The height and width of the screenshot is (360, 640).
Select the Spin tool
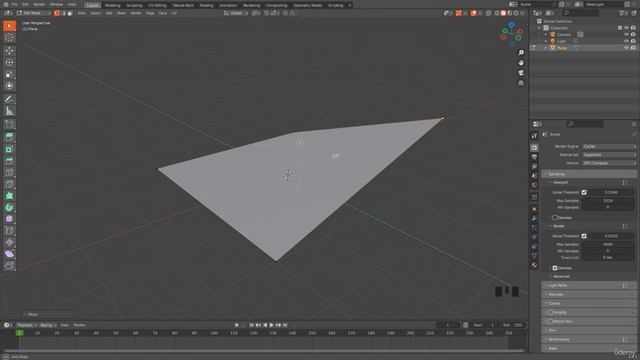click(x=9, y=207)
